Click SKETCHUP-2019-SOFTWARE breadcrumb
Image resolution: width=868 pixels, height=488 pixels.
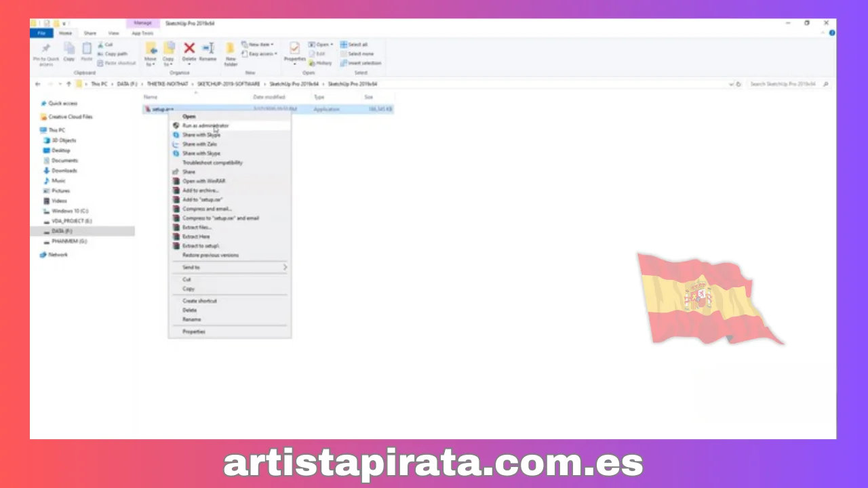click(x=229, y=84)
